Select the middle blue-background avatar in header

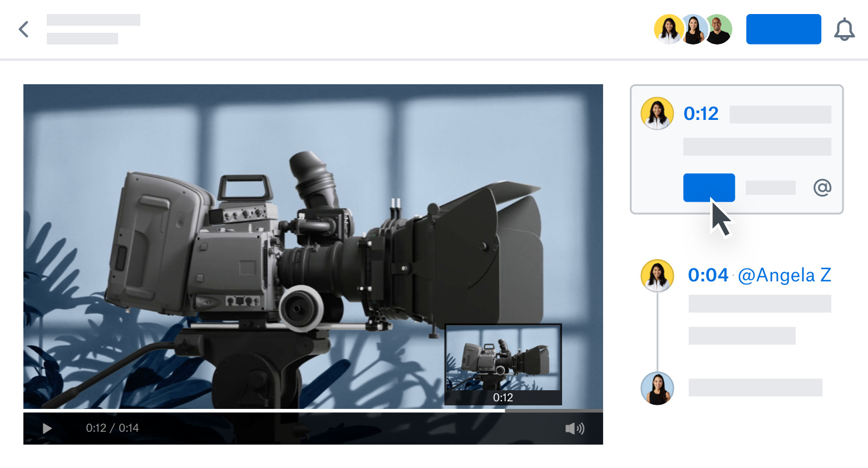point(694,29)
